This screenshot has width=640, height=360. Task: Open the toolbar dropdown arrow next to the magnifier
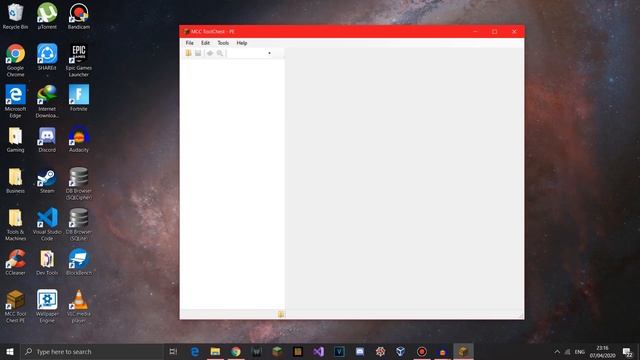269,53
